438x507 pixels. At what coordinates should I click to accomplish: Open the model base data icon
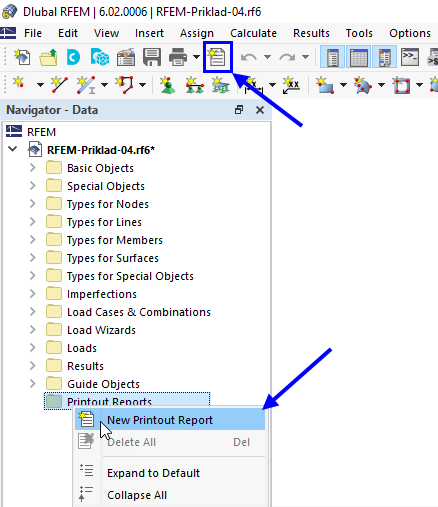click(x=126, y=57)
